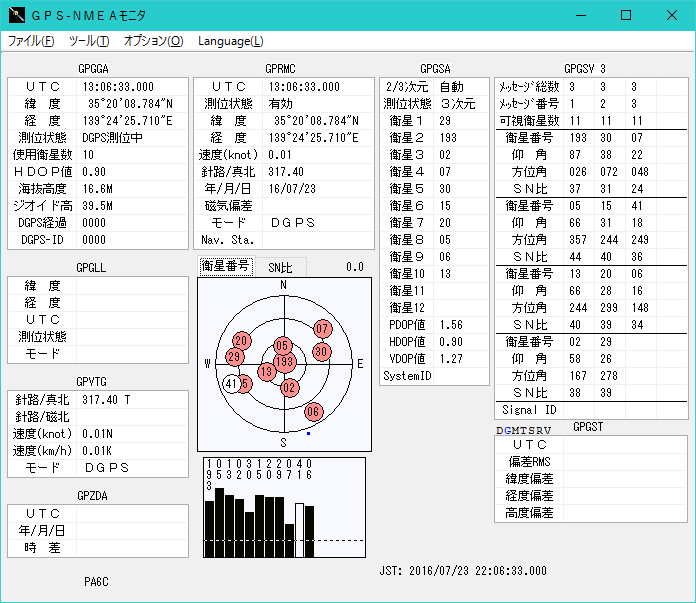Screen dimensions: 696x603
Task: Click the 衛星2 value 193 in GPGSA
Action: pyautogui.click(x=448, y=138)
